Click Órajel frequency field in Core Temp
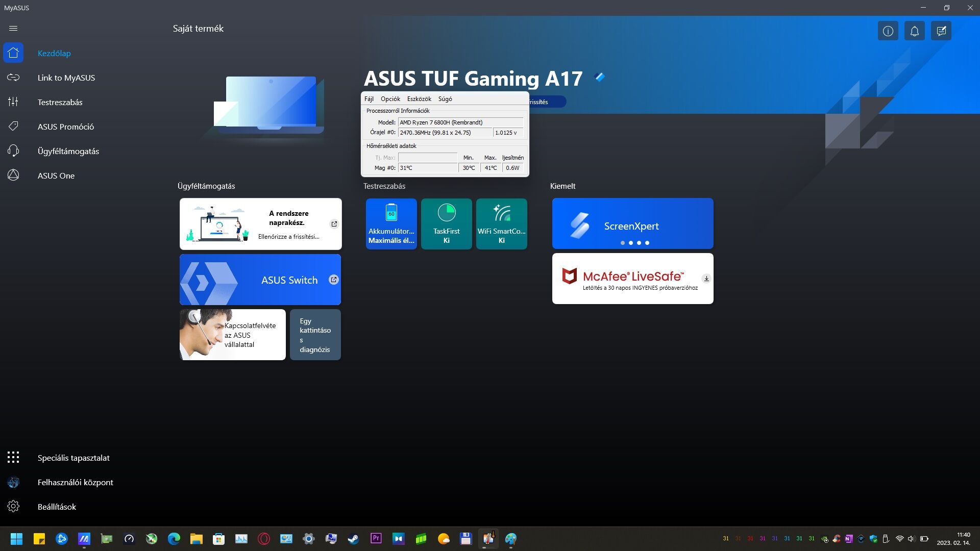The height and width of the screenshot is (551, 980). coord(445,133)
